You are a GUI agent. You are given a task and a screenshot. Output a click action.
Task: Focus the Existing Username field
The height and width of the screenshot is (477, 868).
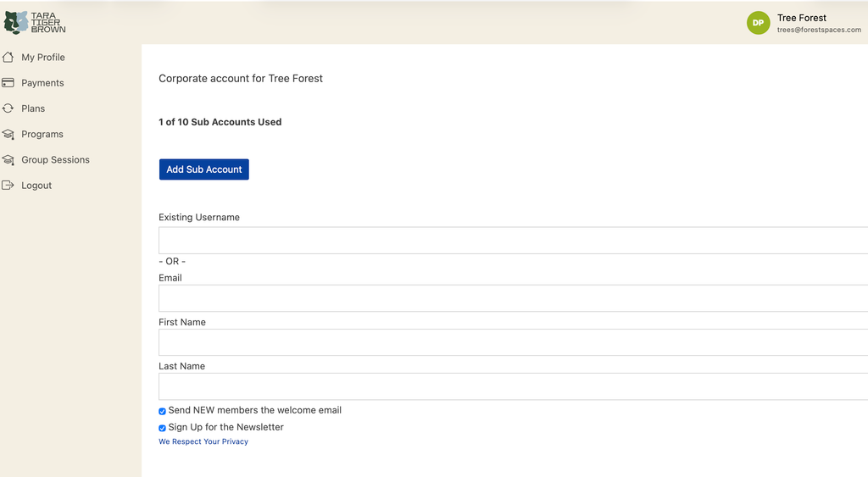[x=513, y=240]
